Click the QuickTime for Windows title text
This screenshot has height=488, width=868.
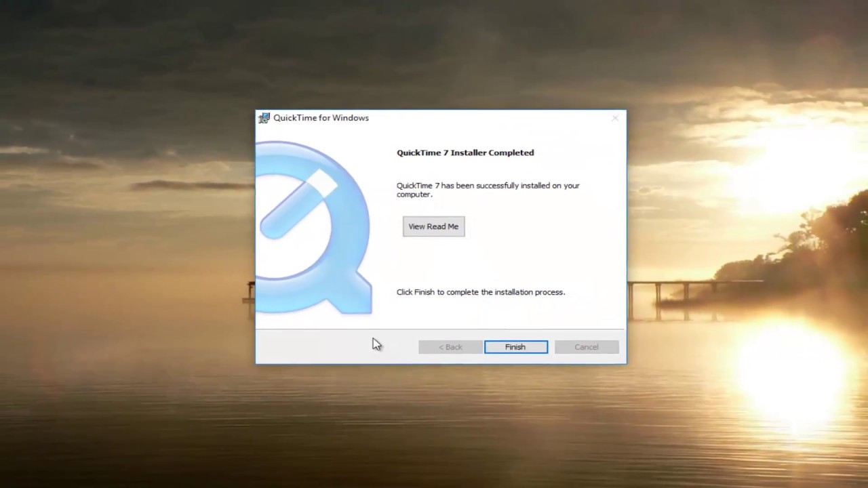[x=321, y=118]
